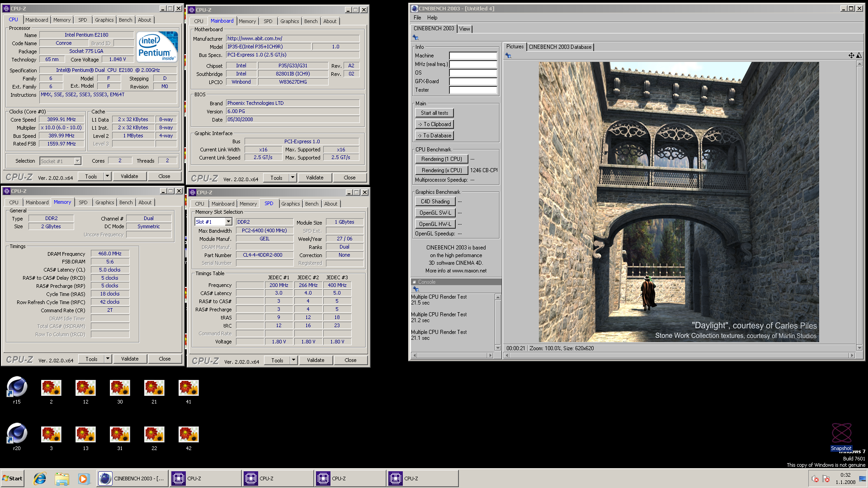Screen dimensions: 868x488
Task: Open the Slot #1 memory slot dropdown
Action: click(x=228, y=222)
